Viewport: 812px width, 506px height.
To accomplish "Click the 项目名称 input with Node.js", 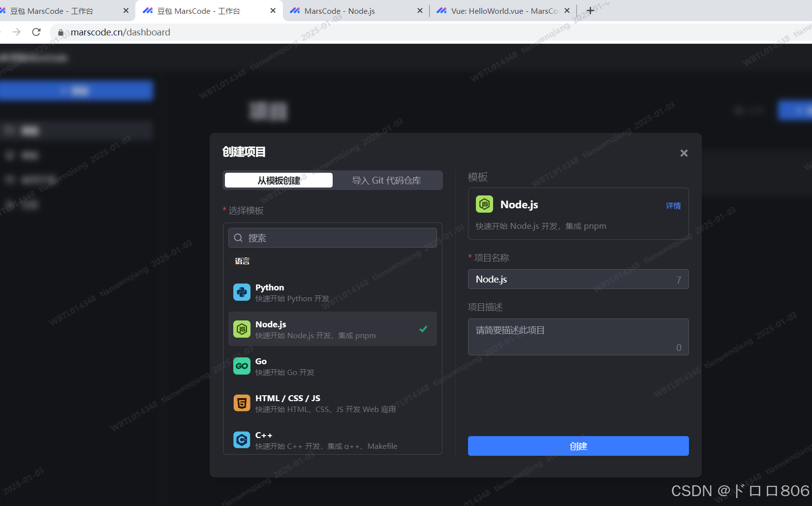I will [578, 279].
